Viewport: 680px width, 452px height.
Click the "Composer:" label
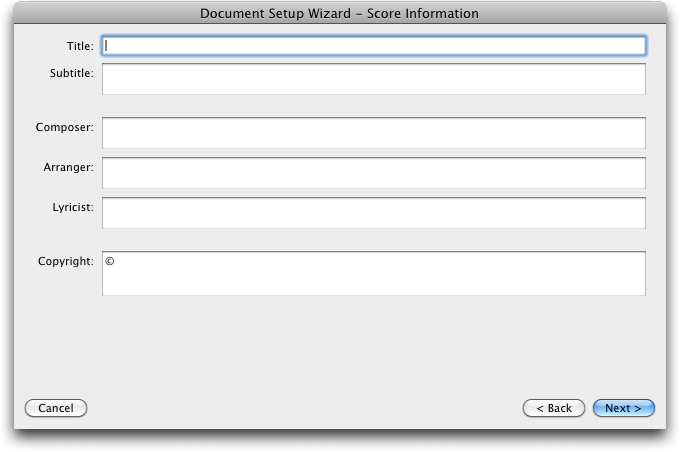click(x=65, y=127)
